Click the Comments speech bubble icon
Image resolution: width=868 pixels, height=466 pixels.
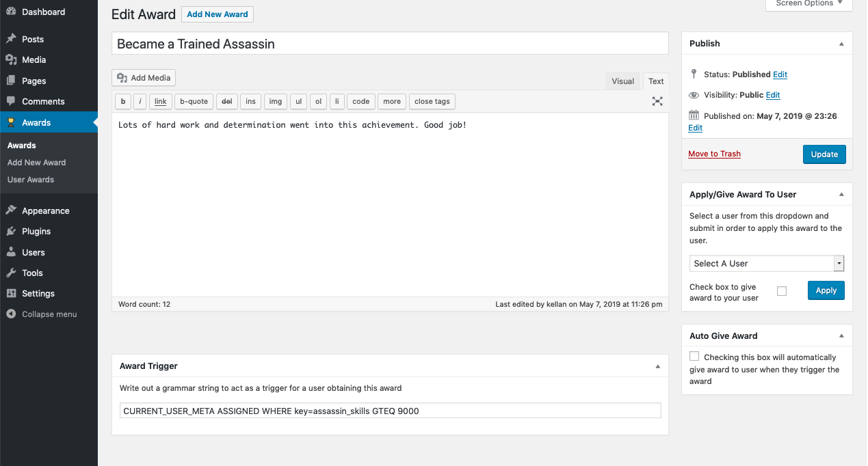click(11, 101)
